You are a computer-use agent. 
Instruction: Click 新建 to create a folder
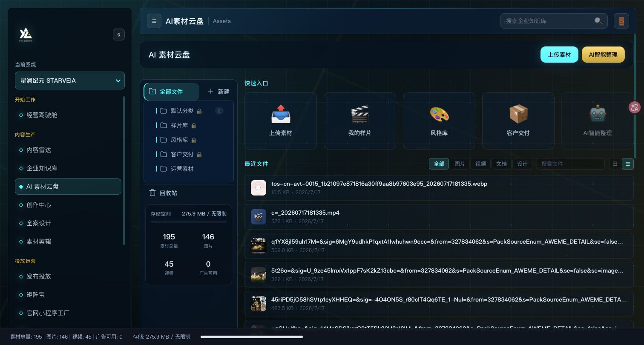tap(219, 92)
